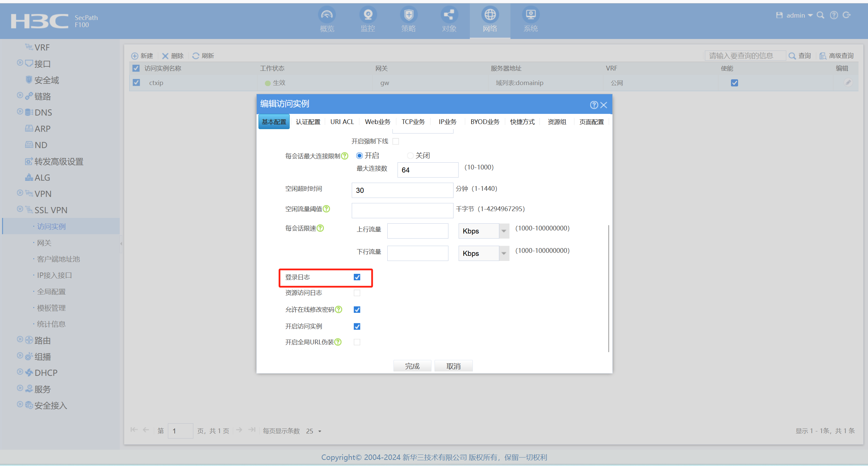868x466 pixels.
Task: Open the 对象 objects icon
Action: (449, 15)
